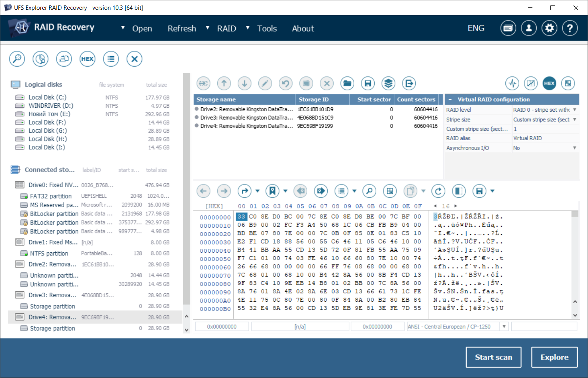This screenshot has width=588, height=378.
Task: Click the X close-storage icon in left toolbar
Action: pos(134,59)
